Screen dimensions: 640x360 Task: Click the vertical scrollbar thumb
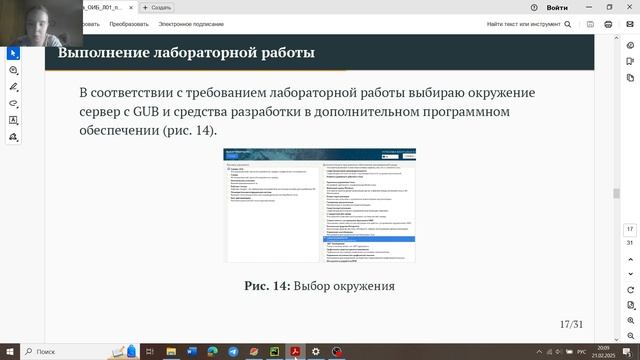point(616,193)
